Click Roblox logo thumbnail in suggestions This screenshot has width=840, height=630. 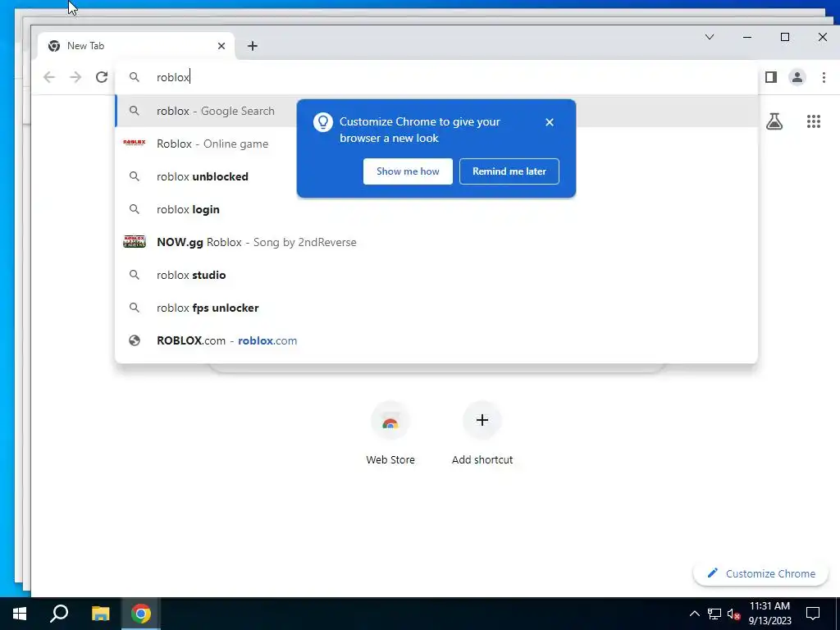[135, 143]
